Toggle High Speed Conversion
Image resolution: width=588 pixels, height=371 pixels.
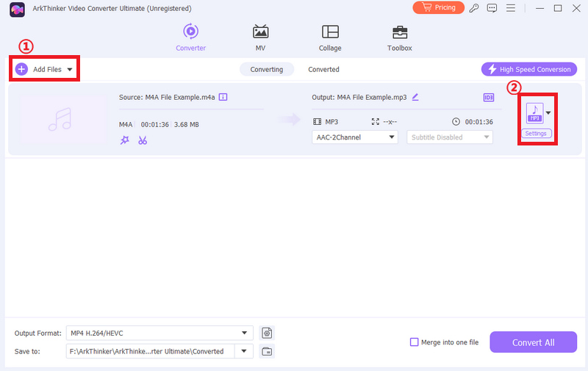[x=528, y=69]
